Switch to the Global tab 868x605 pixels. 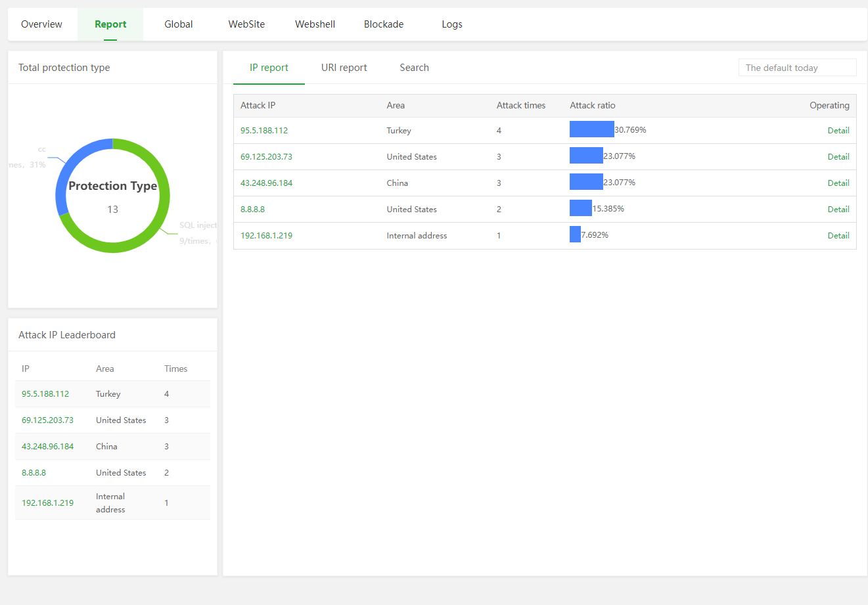(x=178, y=24)
